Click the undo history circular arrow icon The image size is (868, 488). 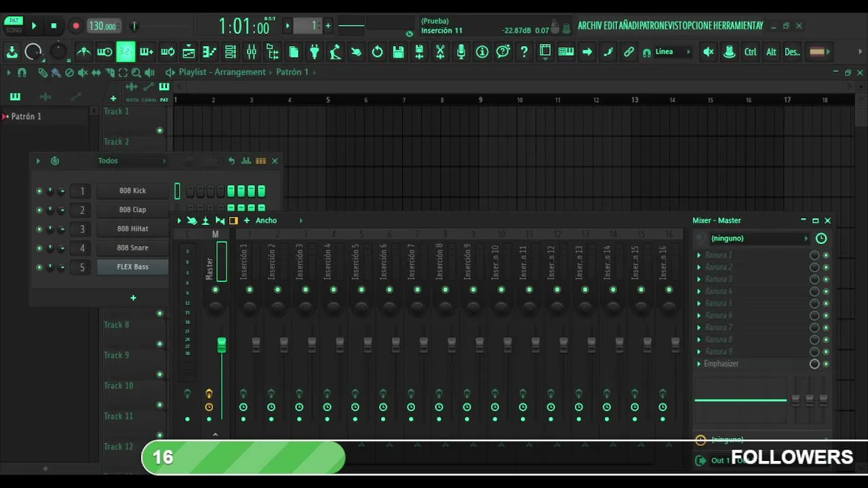click(377, 52)
